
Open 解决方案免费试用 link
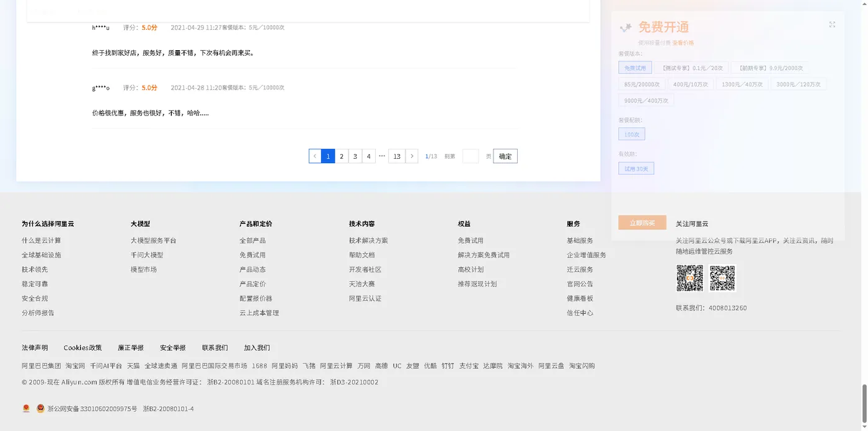point(484,255)
